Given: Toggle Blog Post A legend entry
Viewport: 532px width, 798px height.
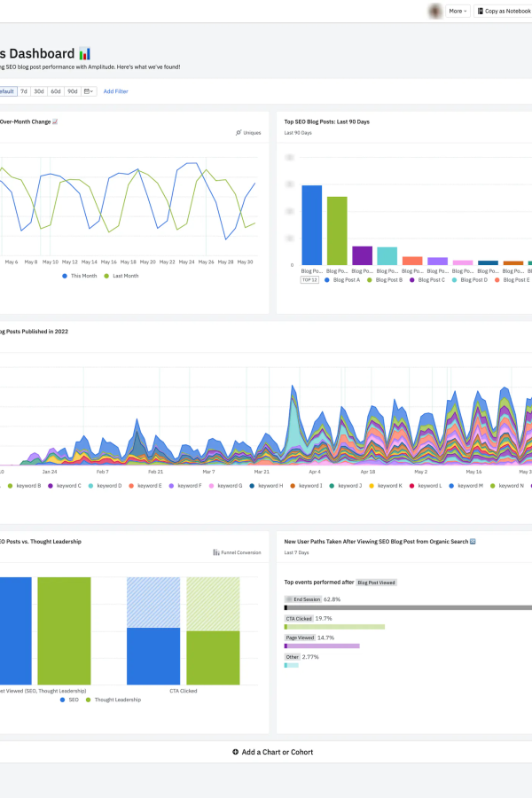Looking at the screenshot, I should (x=342, y=280).
